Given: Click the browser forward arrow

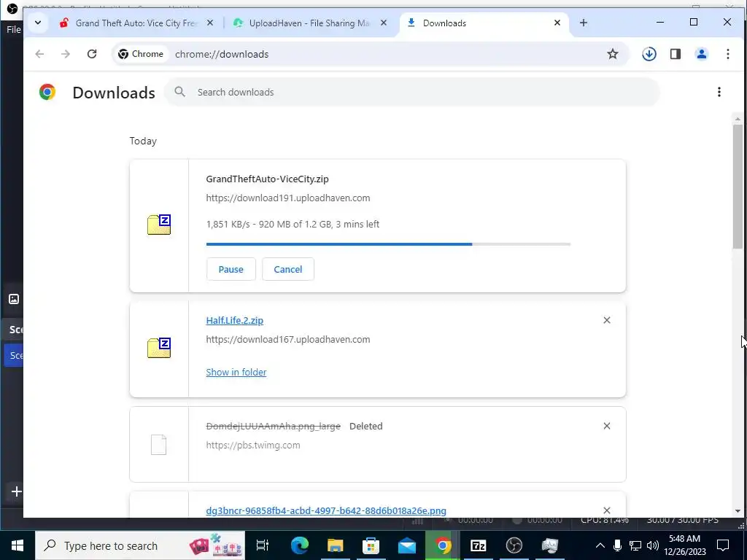Looking at the screenshot, I should click(66, 54).
